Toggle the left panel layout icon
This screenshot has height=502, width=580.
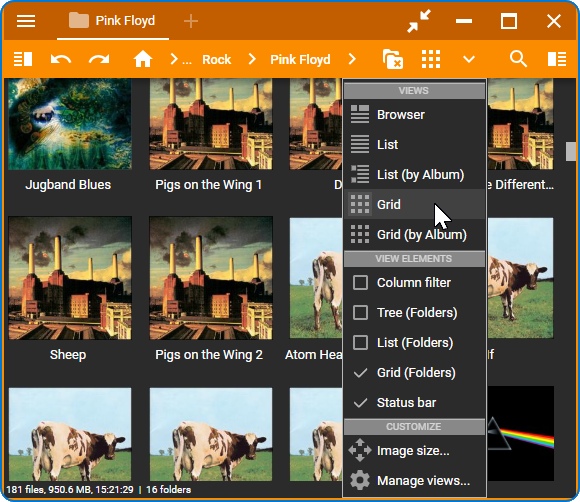click(x=23, y=59)
